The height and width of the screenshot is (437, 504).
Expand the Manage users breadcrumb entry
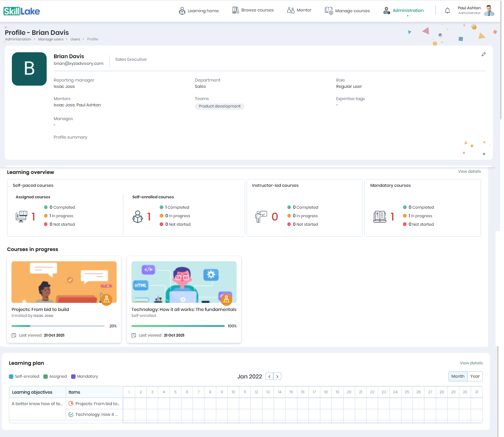click(x=51, y=39)
